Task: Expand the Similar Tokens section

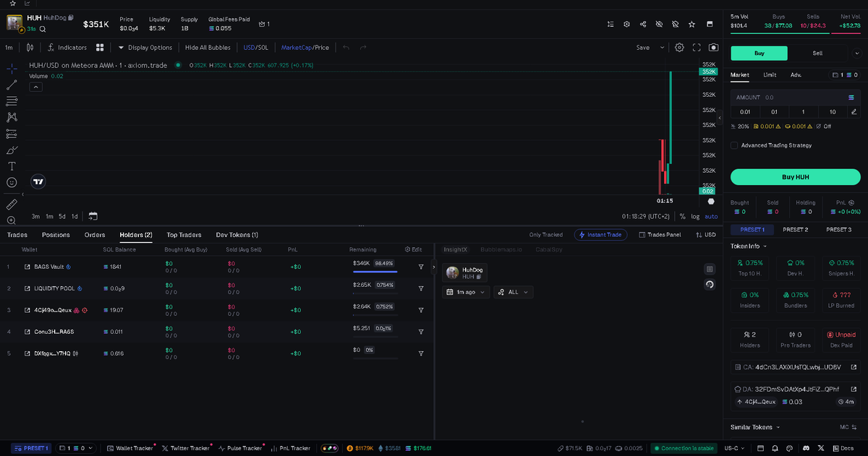Action: 754,427
